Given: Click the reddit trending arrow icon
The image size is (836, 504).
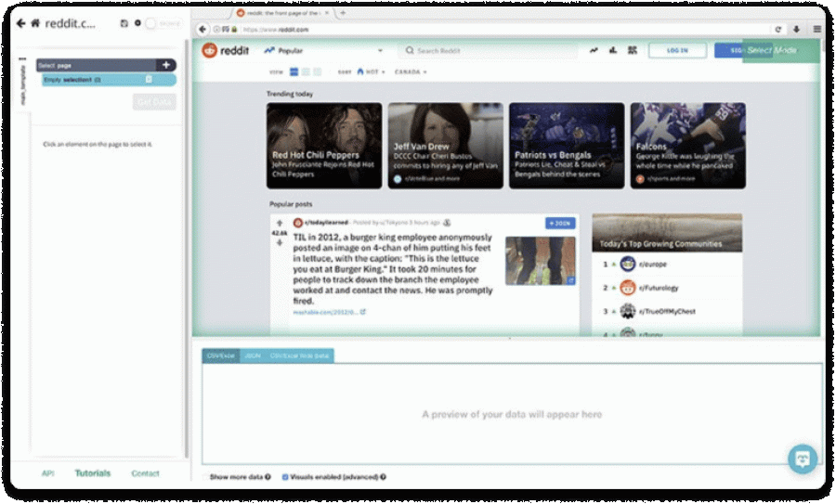Looking at the screenshot, I should (594, 50).
